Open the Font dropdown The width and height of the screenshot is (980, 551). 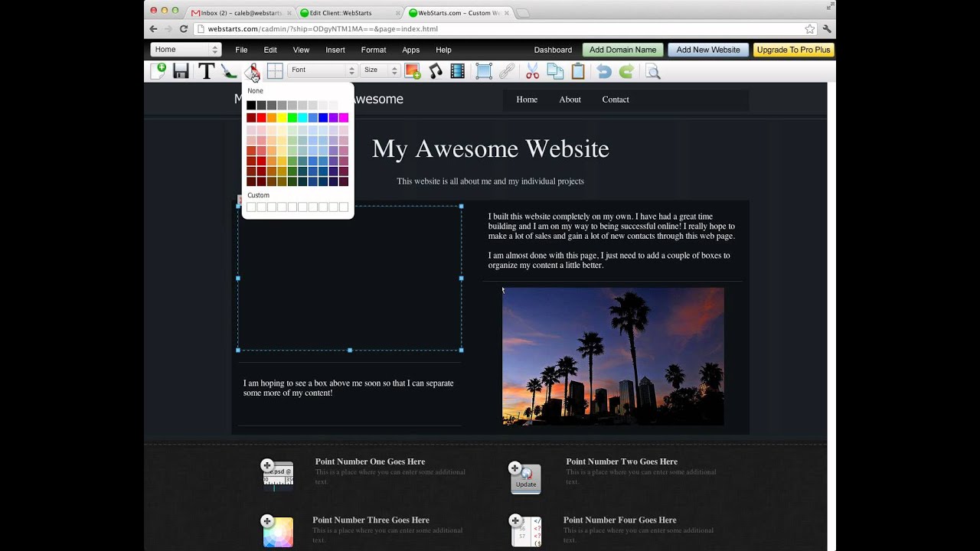tap(322, 70)
